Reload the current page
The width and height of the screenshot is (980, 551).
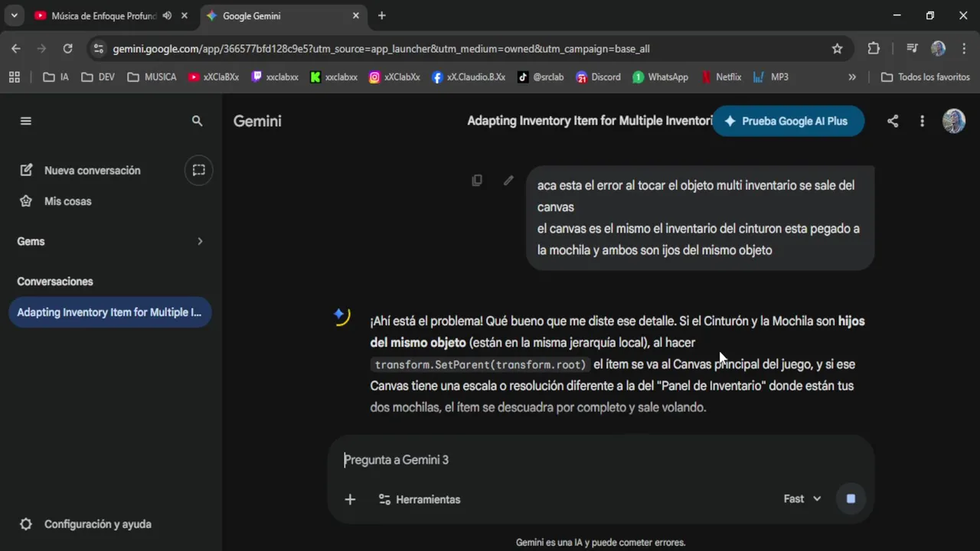pyautogui.click(x=67, y=48)
